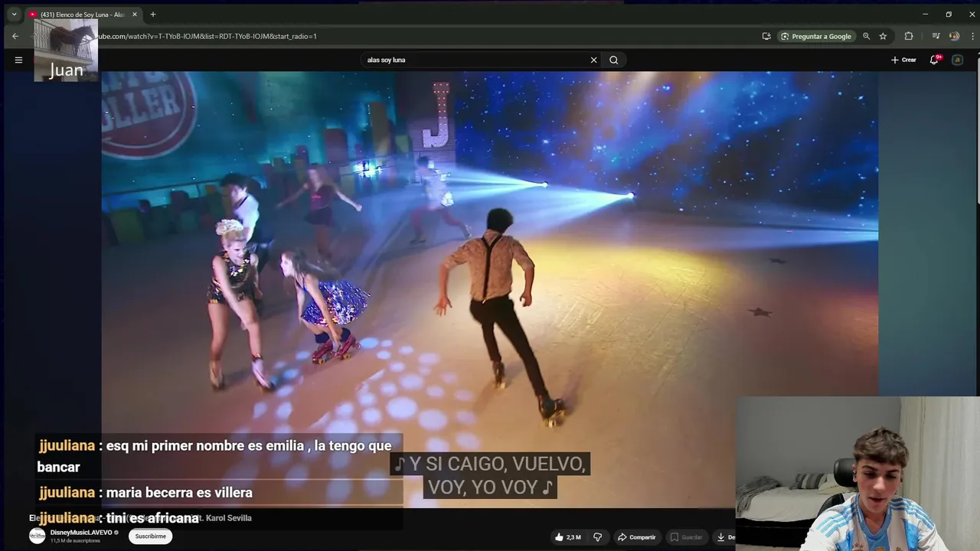
Task: Click the '11,5 M de suscriptores' text
Action: [x=75, y=541]
